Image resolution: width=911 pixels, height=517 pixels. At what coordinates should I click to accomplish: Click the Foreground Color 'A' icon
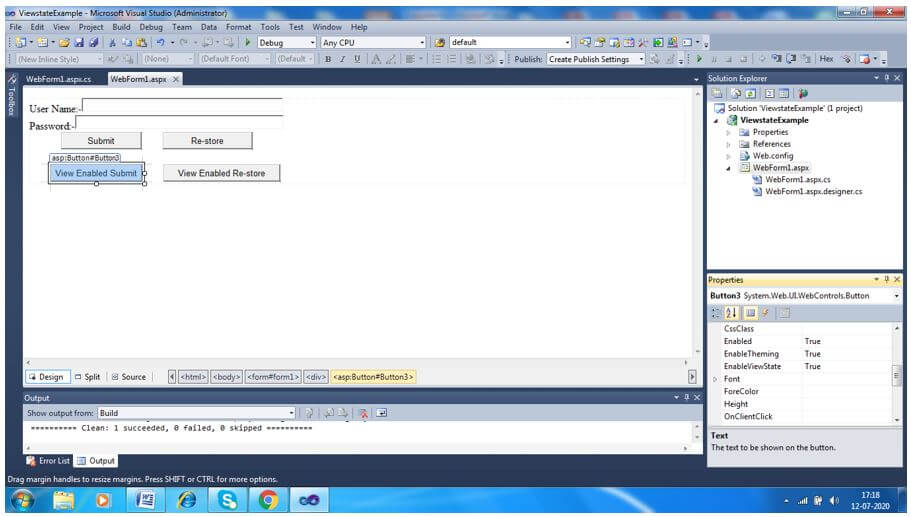(x=376, y=59)
